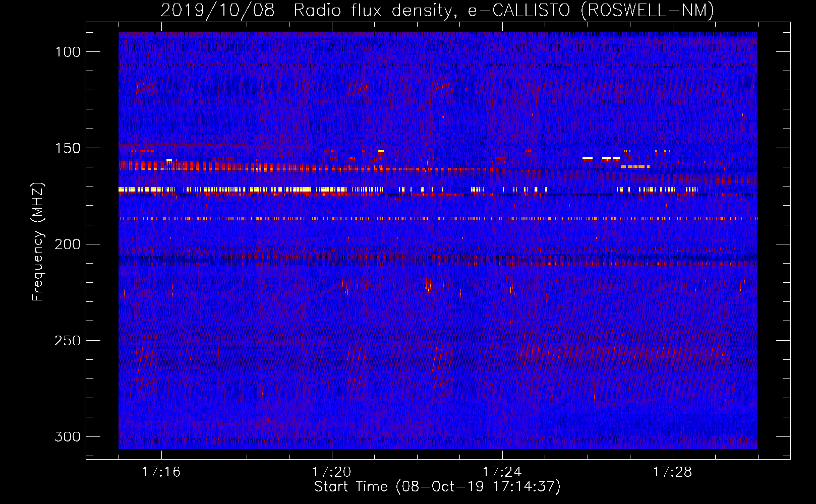816x504 pixels.
Task: Click the 300 frequency tick label
Action: [x=68, y=436]
